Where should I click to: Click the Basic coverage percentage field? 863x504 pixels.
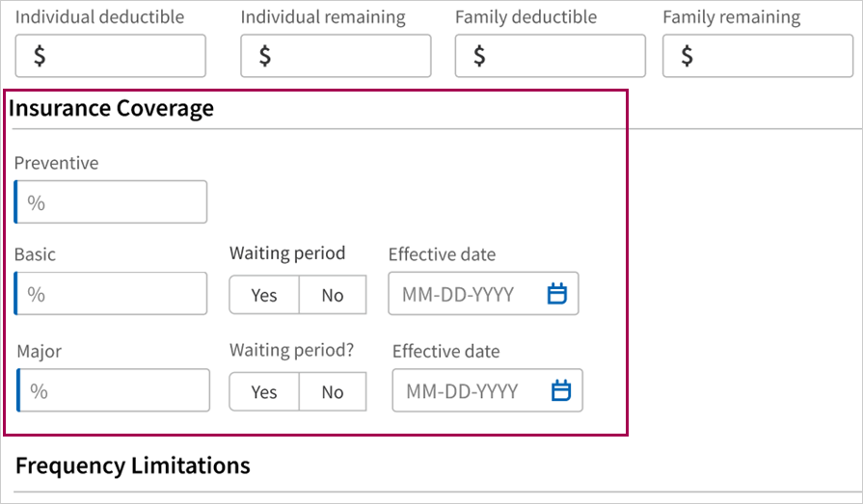(x=111, y=293)
